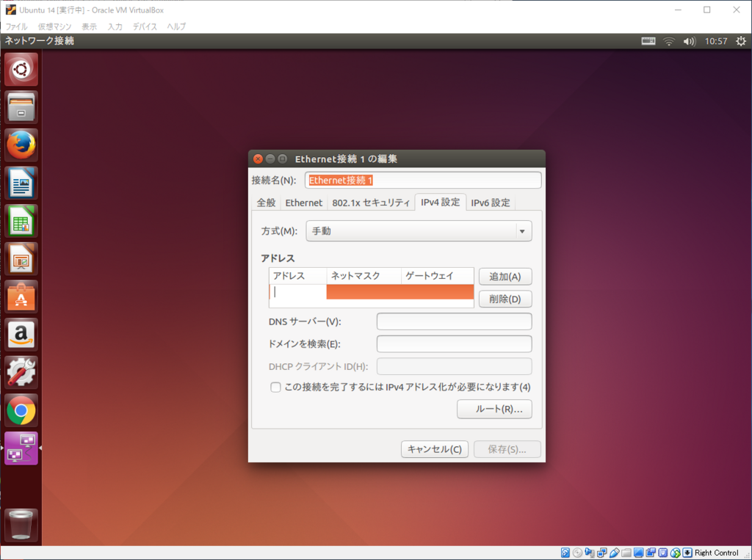Open LibreOffice Impress from launcher
Screen dimensions: 752x560
(x=21, y=259)
